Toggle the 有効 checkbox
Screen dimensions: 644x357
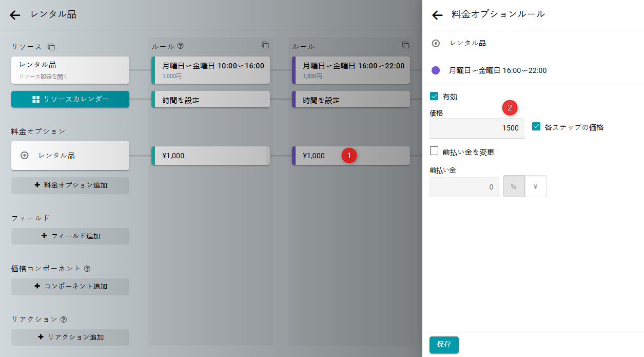point(434,96)
